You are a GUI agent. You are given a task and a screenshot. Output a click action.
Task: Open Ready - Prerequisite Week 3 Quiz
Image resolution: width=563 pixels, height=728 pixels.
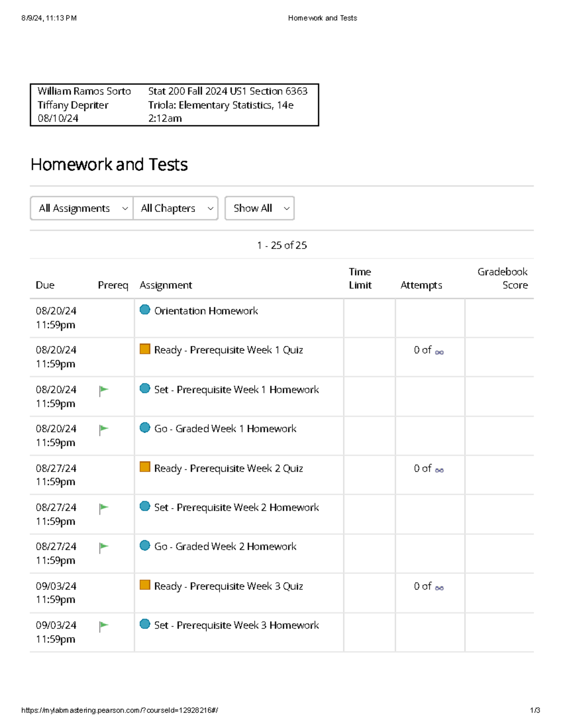pos(228,586)
